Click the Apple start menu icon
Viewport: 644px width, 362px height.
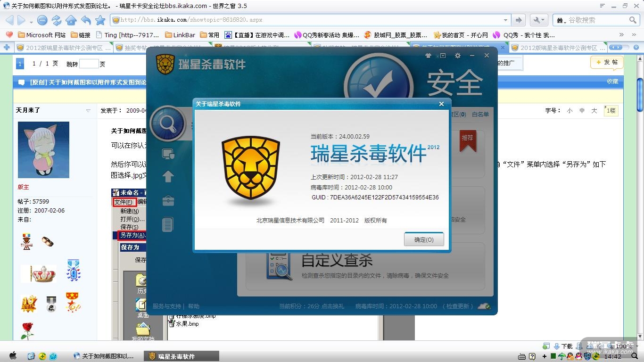(x=13, y=356)
